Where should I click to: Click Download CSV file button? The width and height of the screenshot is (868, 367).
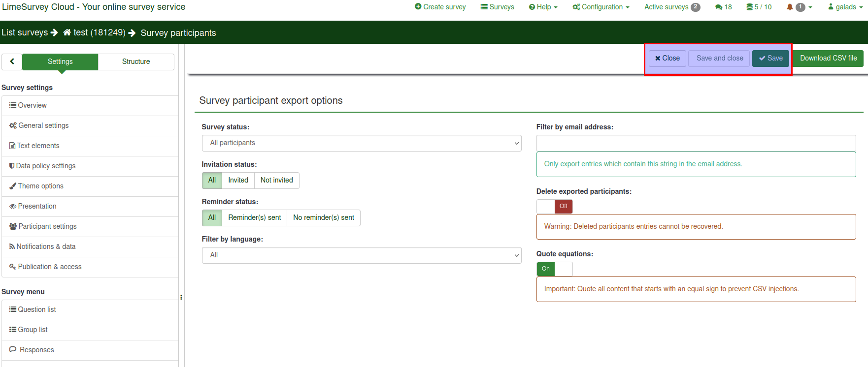(828, 58)
